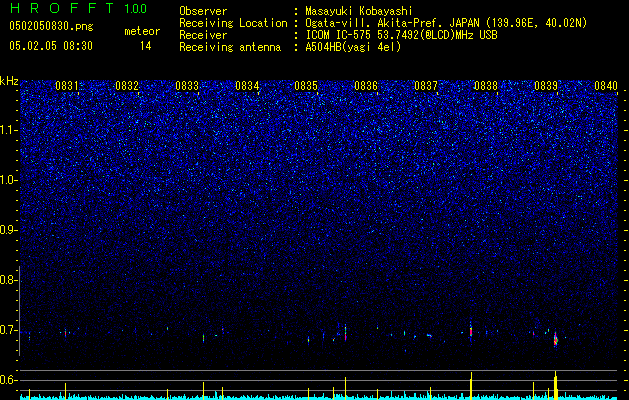629x400 pixels.
Task: Click the HROFFT 1.0.0 title text
Action: 78,8
